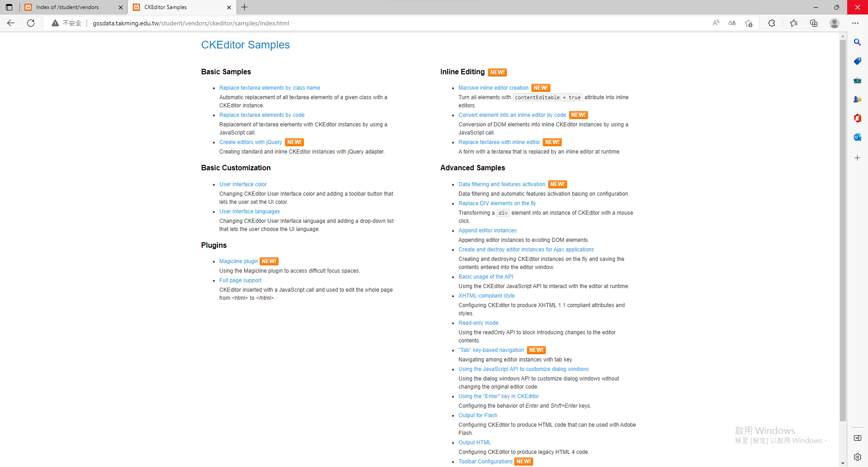868x467 pixels.
Task: Open the Office icon in sidebar
Action: click(857, 118)
